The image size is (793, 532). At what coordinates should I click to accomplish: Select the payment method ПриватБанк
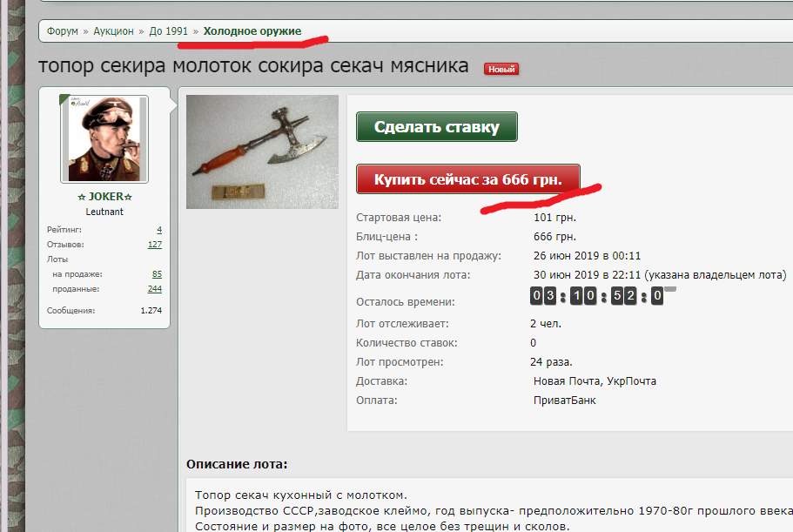[x=564, y=401]
